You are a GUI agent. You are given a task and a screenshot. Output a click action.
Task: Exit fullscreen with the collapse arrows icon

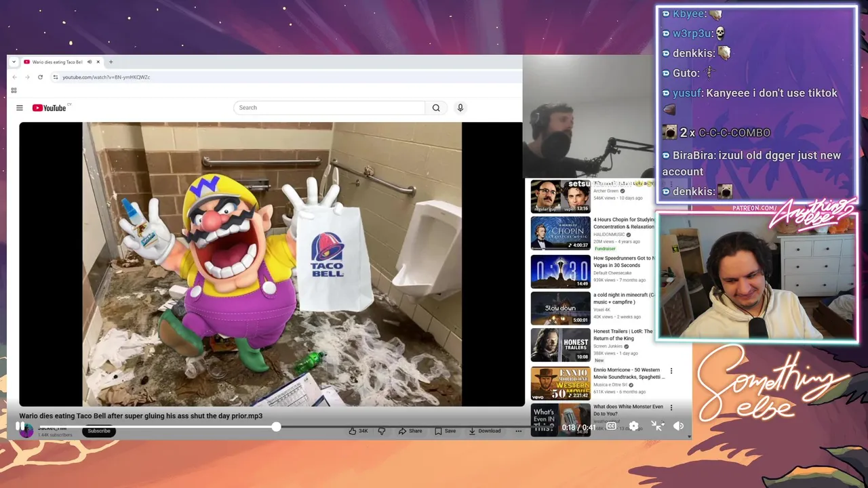pos(656,426)
